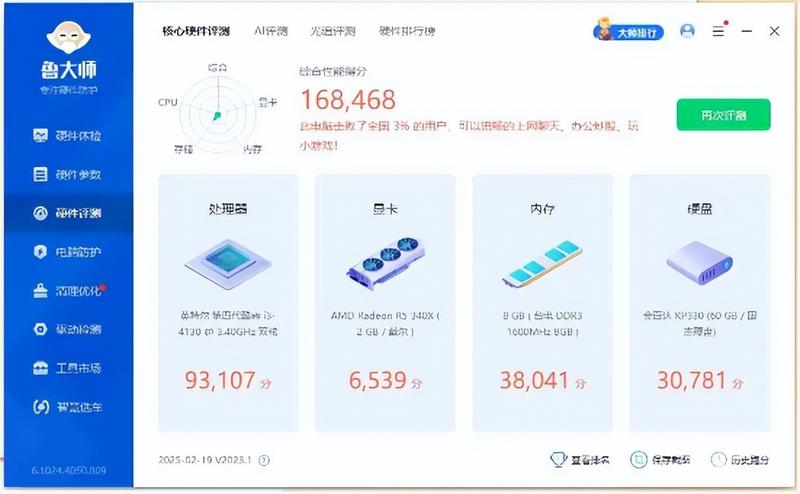Open 硬件参数 in the sidebar
The height and width of the screenshot is (494, 800).
pos(67,175)
